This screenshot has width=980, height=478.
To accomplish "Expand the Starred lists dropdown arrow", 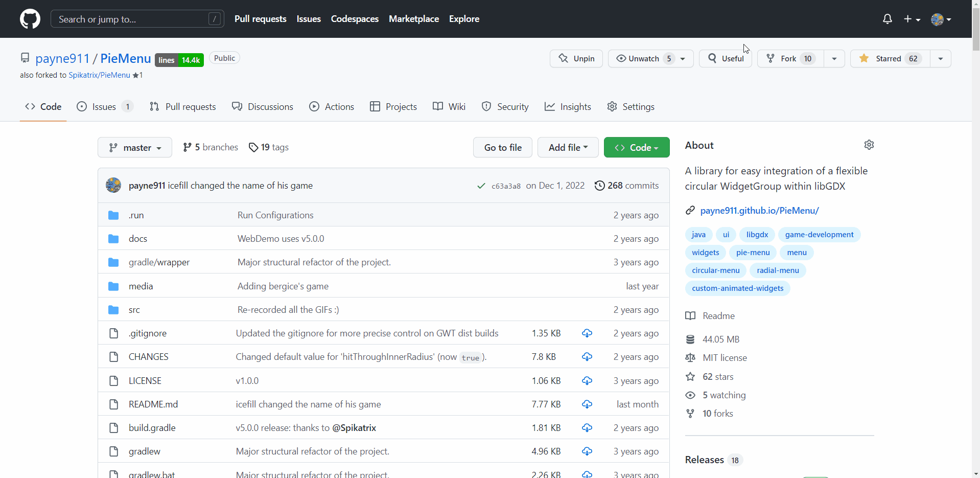I will coord(941,58).
